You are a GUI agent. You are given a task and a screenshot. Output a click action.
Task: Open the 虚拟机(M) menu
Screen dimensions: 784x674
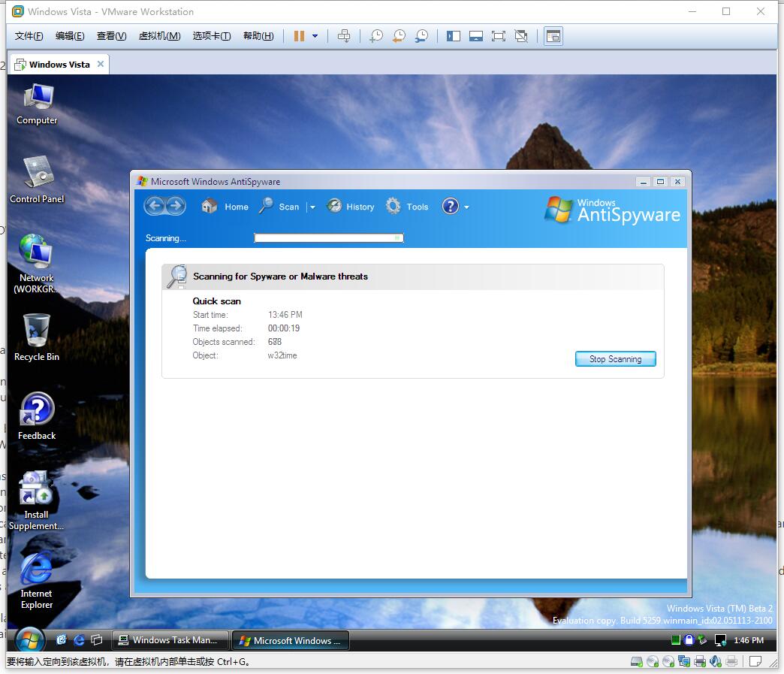159,36
